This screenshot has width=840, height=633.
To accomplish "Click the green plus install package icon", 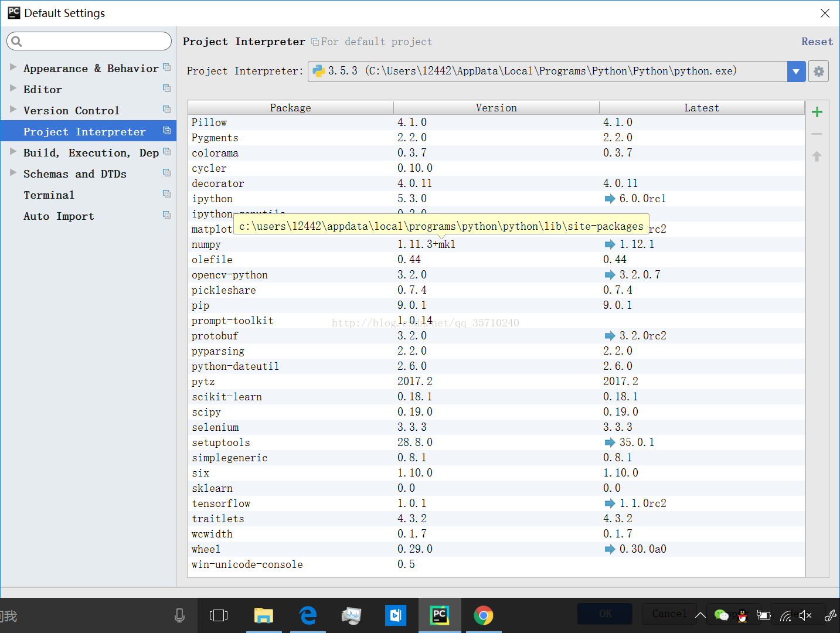I will pos(817,112).
